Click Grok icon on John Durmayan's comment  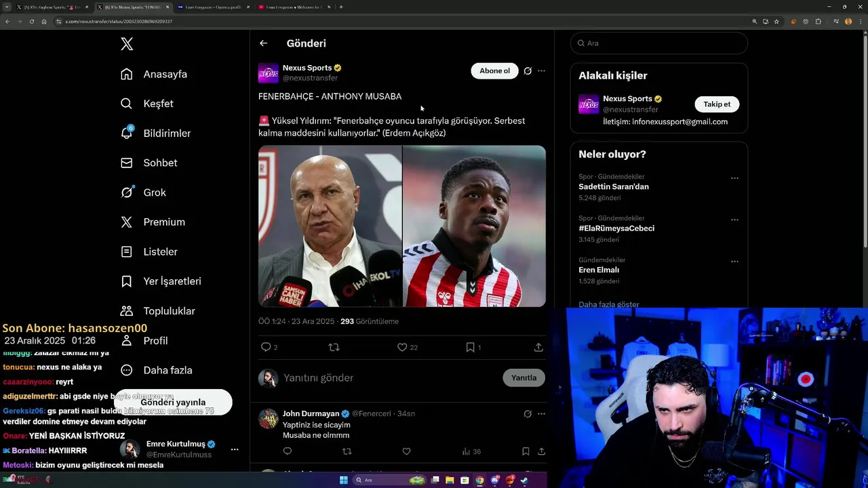coord(528,413)
